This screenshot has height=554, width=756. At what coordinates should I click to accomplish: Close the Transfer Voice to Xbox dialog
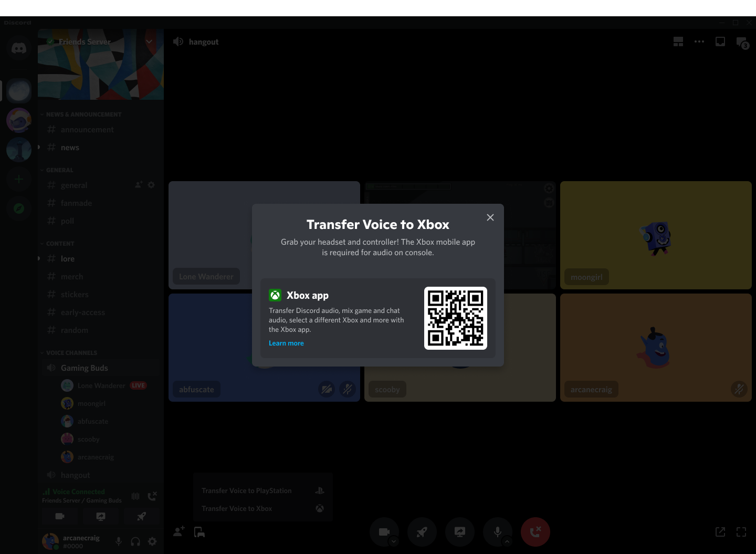point(490,217)
